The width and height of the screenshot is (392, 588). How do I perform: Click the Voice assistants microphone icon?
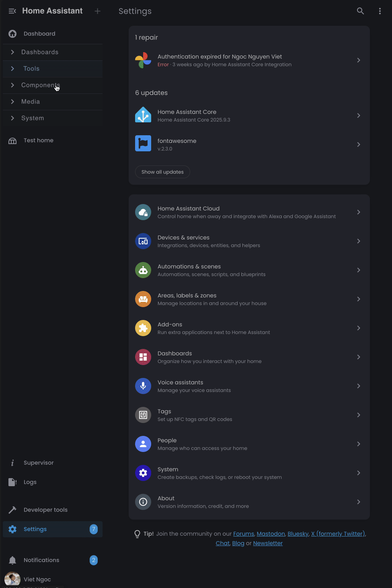click(143, 386)
